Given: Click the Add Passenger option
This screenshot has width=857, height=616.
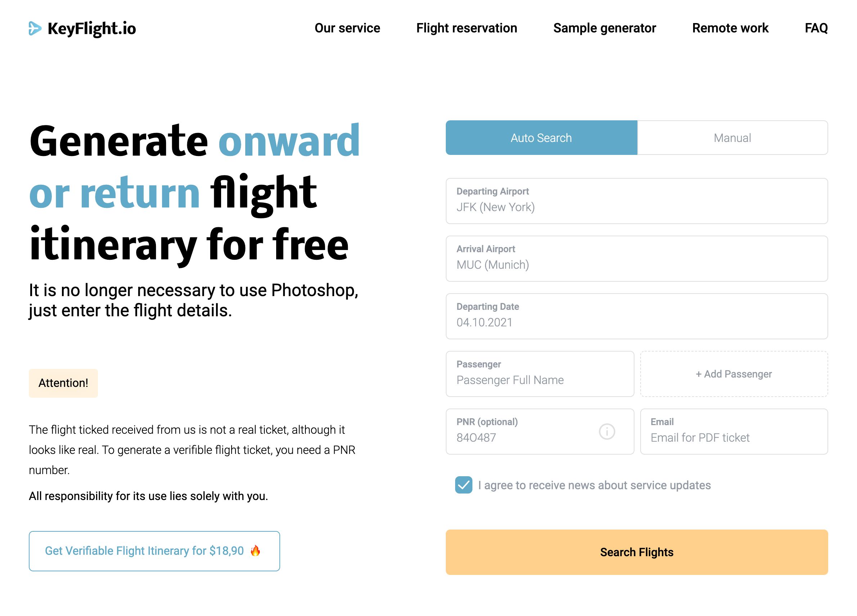Looking at the screenshot, I should click(x=733, y=374).
